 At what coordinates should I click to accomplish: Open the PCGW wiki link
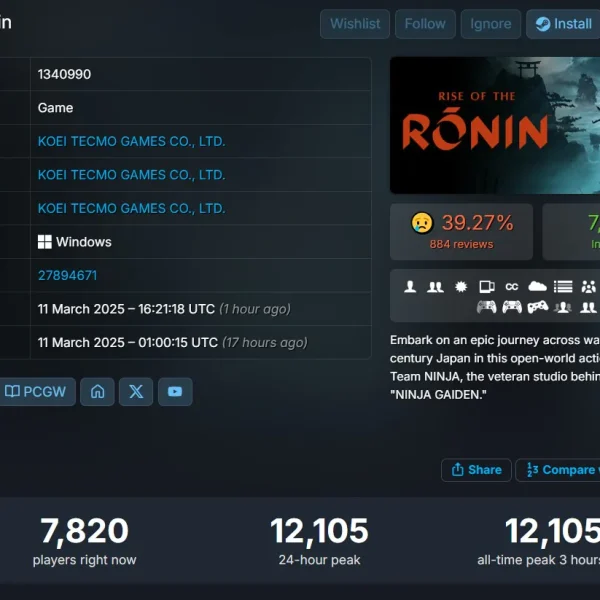pos(36,391)
